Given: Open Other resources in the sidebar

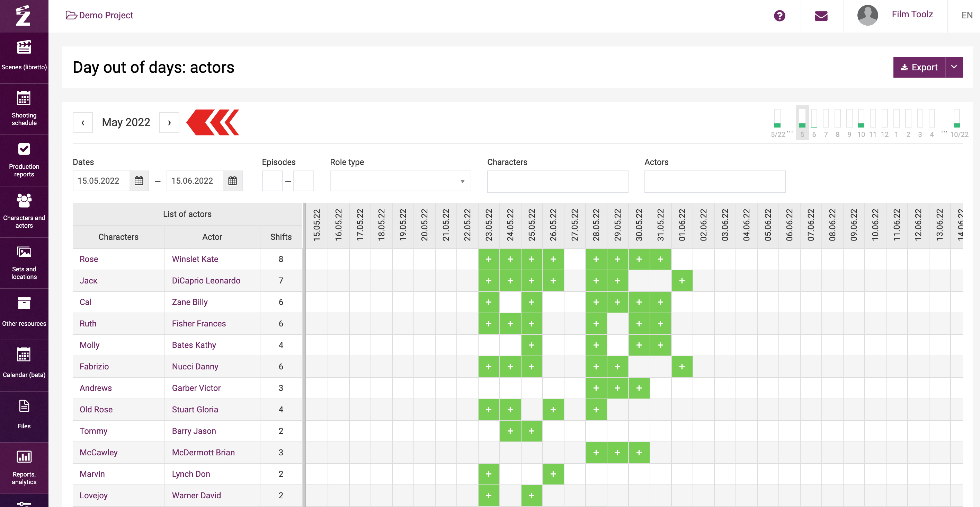Looking at the screenshot, I should click(x=24, y=314).
